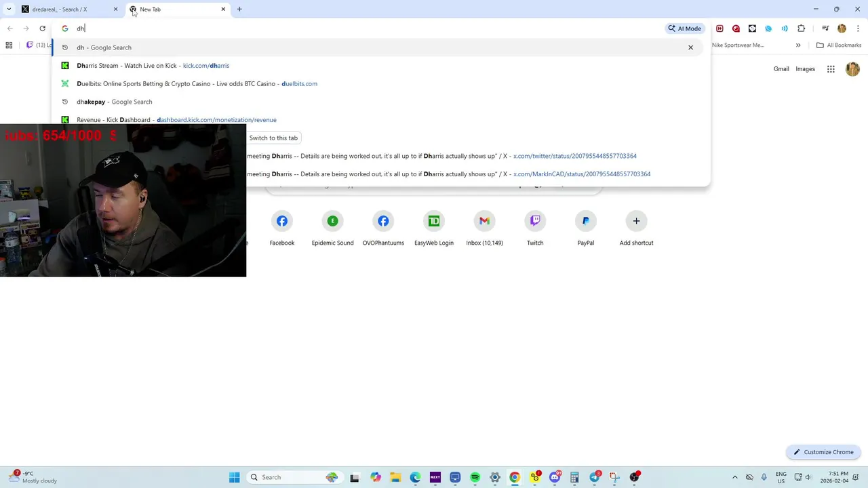Open the Google apps grid
The width and height of the screenshot is (868, 488).
click(831, 69)
